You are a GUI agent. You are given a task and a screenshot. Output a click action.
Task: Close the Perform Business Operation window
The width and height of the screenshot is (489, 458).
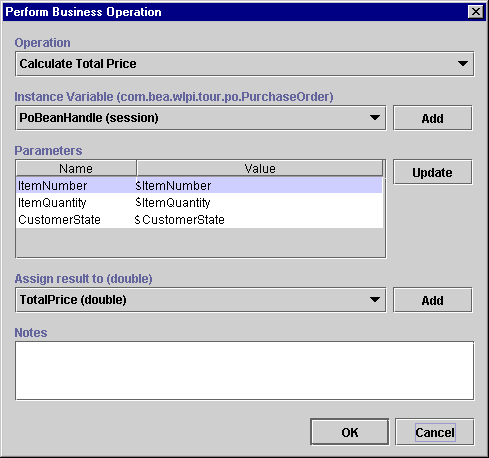pyautogui.click(x=476, y=12)
